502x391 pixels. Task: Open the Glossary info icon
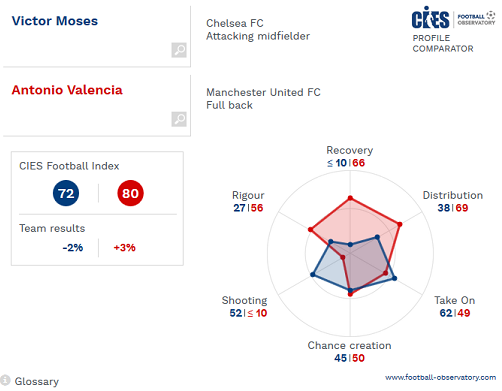(5, 380)
